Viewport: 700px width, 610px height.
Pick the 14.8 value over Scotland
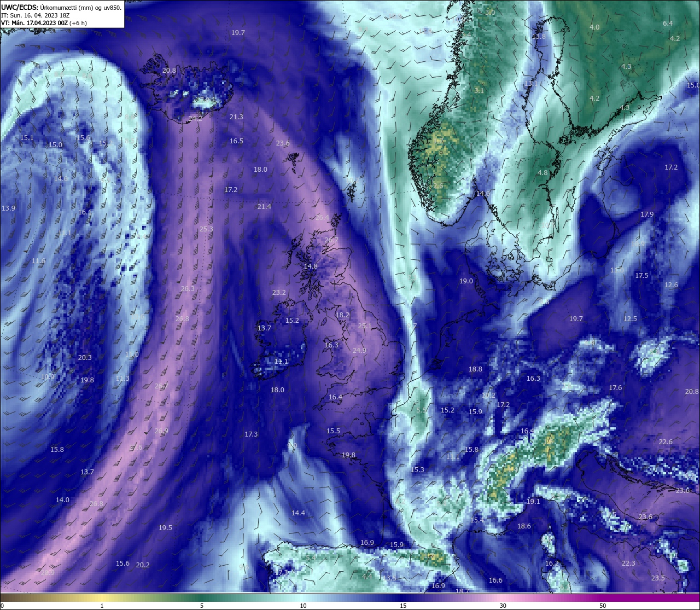click(311, 266)
